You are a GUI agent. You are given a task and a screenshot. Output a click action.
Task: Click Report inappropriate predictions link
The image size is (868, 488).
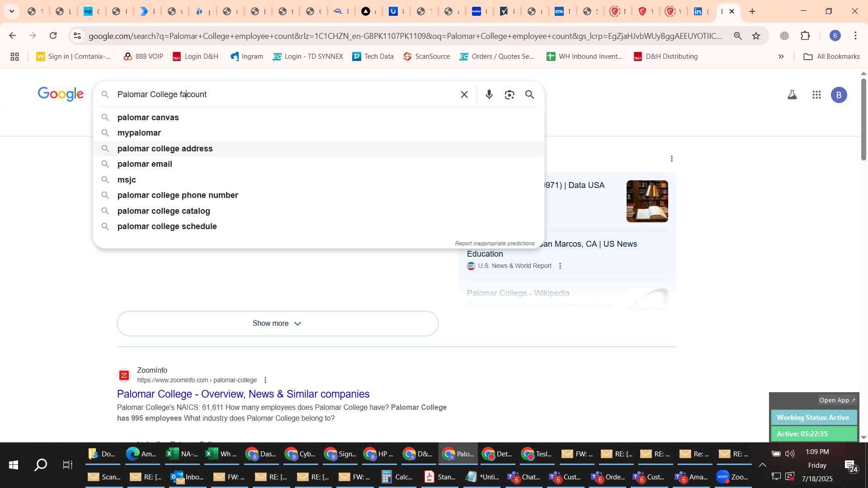point(495,244)
